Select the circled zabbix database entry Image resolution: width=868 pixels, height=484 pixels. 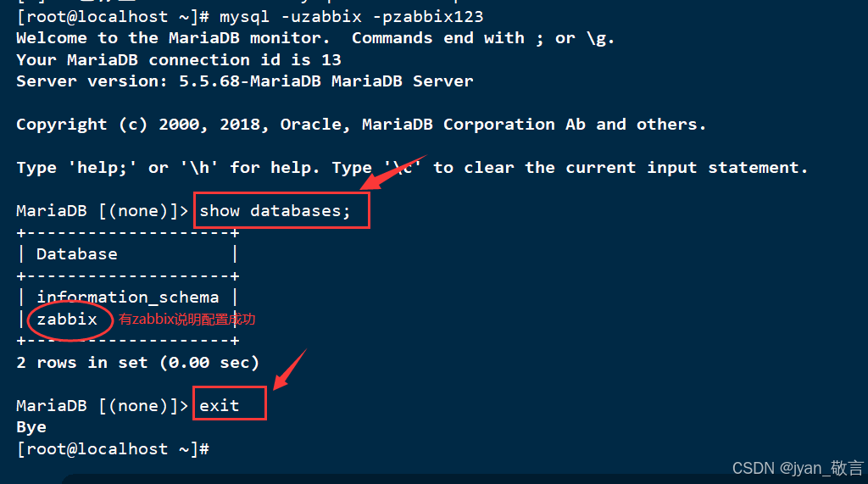[67, 320]
